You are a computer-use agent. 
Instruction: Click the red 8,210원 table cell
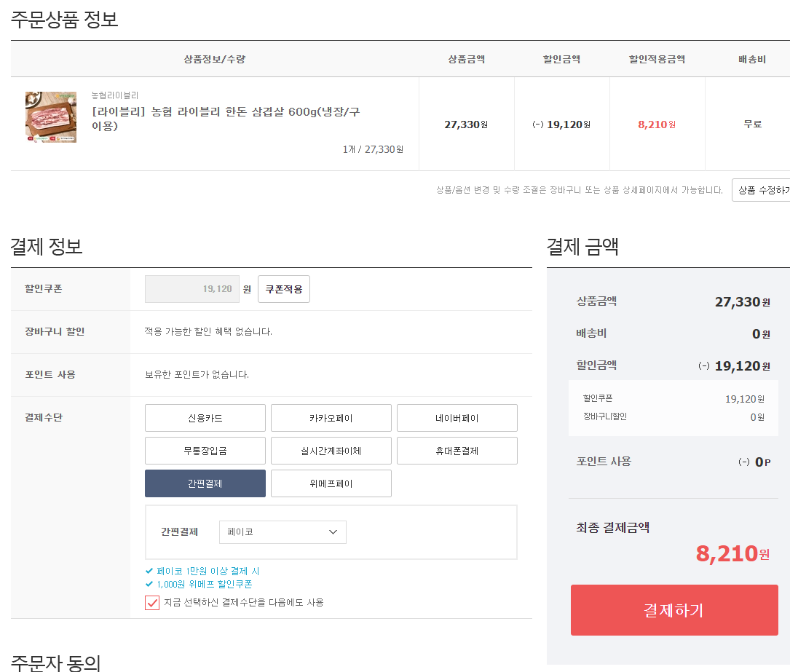point(657,124)
